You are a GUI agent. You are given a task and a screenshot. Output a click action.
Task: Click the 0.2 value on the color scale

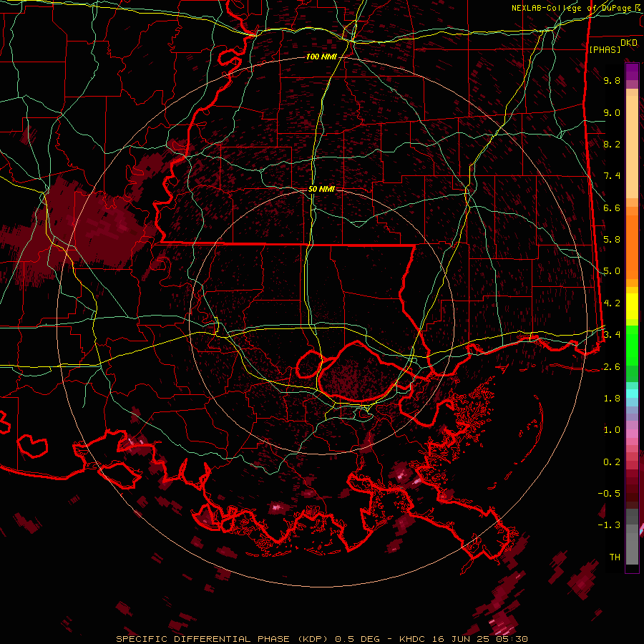click(612, 462)
